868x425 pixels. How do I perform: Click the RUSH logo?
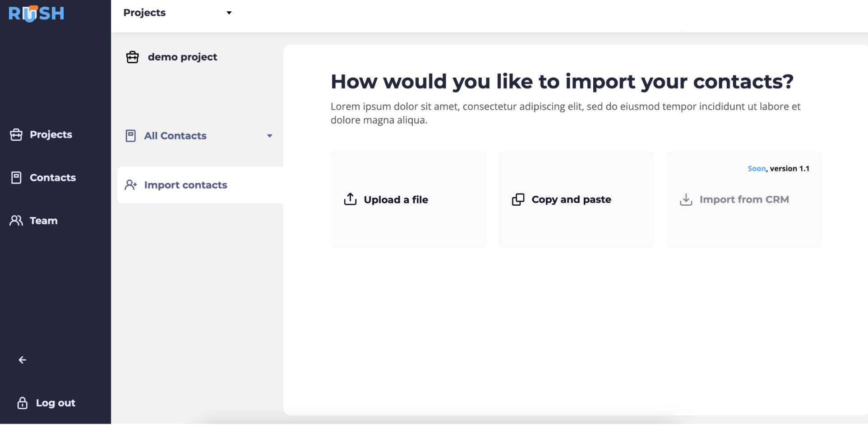point(36,14)
